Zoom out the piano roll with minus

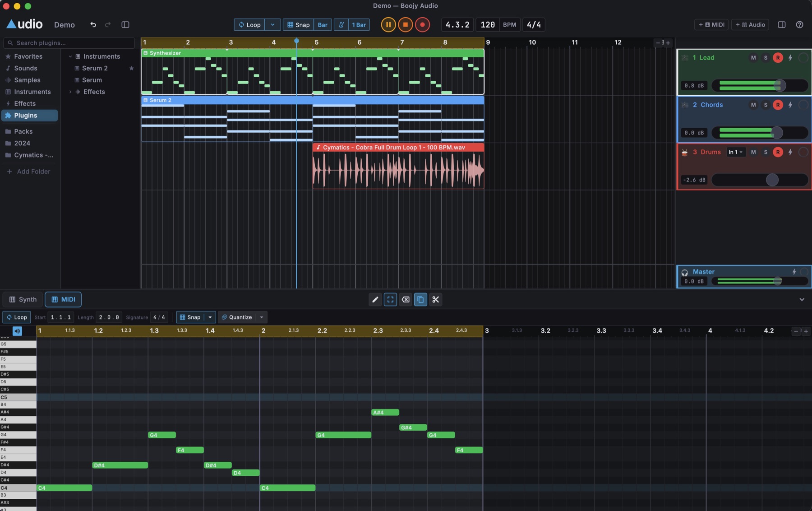click(x=796, y=331)
